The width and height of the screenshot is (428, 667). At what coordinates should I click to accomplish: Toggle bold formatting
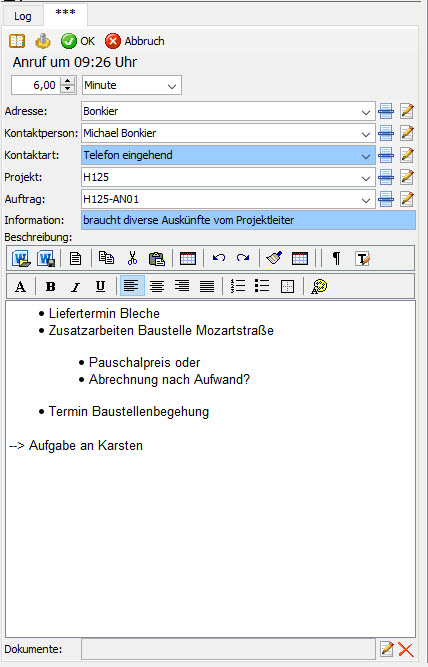(x=51, y=287)
